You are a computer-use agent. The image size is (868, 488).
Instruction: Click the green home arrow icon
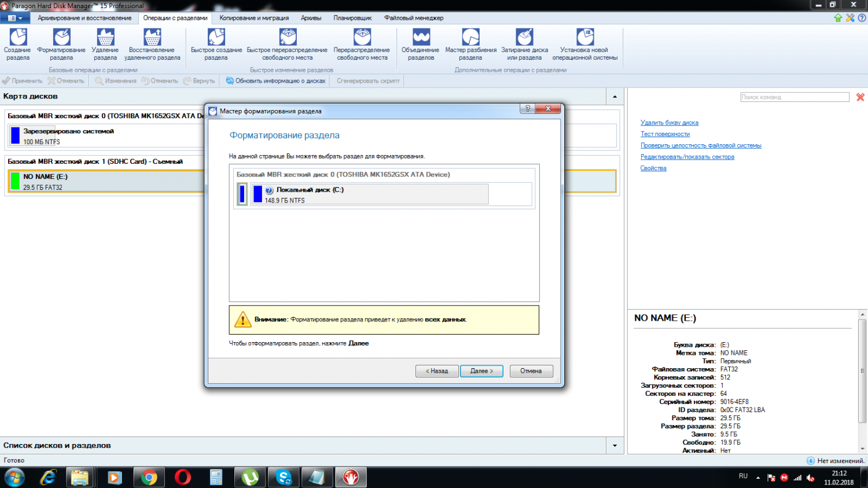click(838, 18)
